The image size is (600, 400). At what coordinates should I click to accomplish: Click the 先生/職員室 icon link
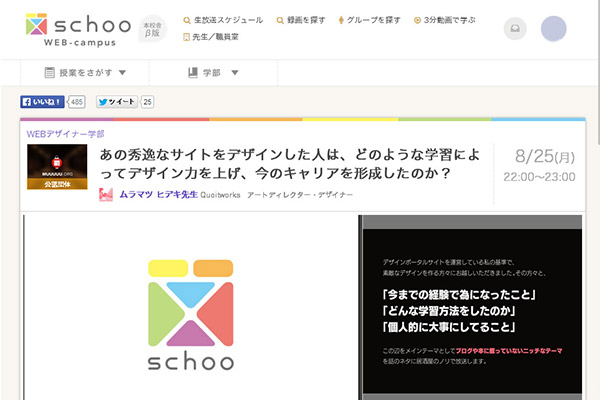pyautogui.click(x=188, y=37)
